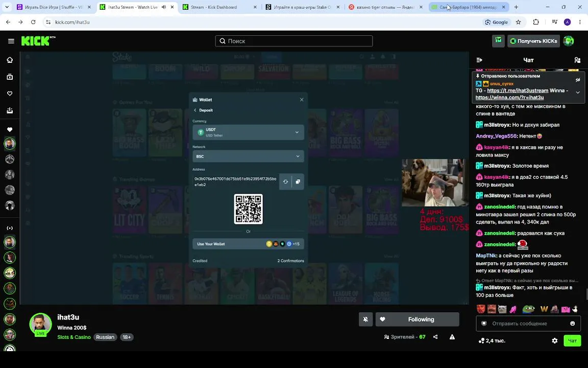Copy the deposit address
The image size is (588, 368).
298,181
